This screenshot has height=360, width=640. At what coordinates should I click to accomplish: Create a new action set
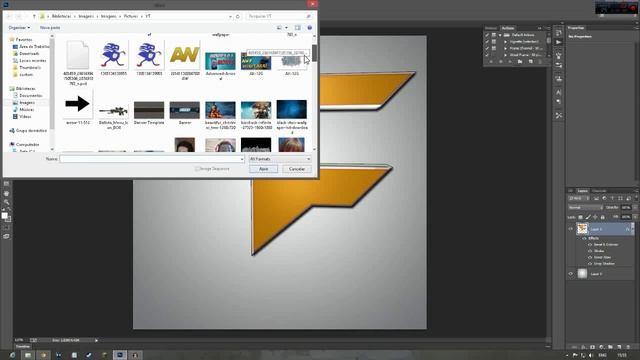(x=520, y=62)
